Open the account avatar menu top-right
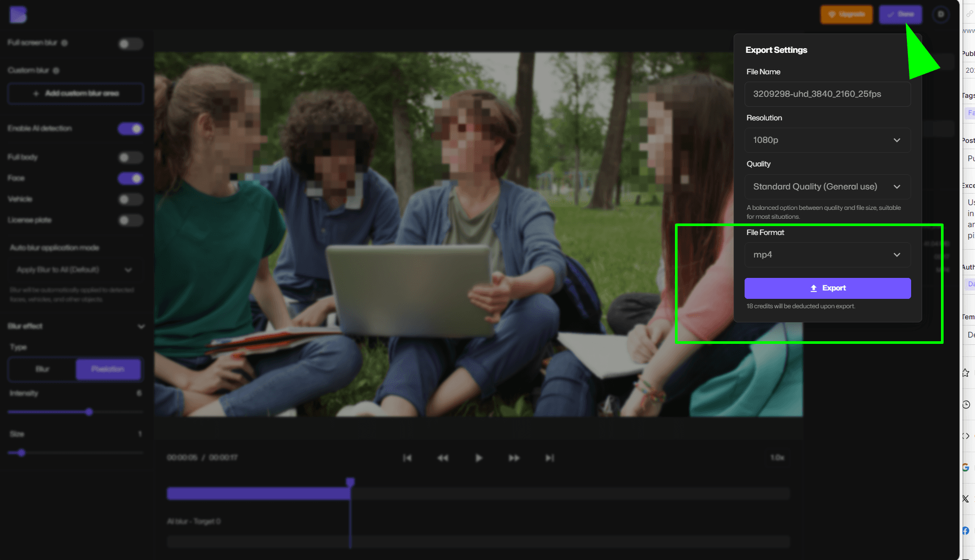The image size is (975, 560). click(940, 14)
